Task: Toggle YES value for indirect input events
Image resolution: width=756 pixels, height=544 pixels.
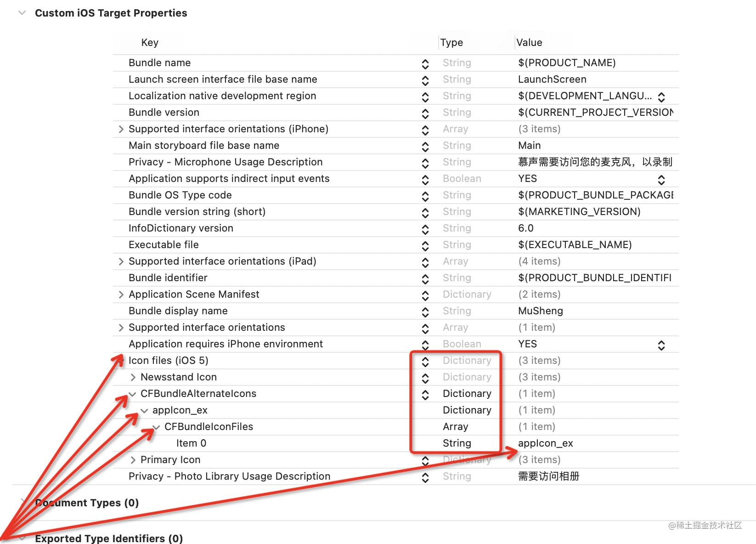Action: point(661,180)
